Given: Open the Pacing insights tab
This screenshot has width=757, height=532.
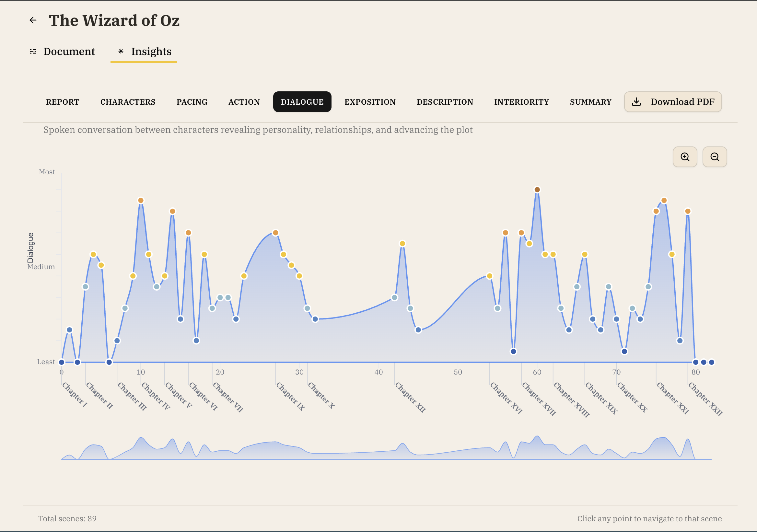Looking at the screenshot, I should (x=192, y=102).
